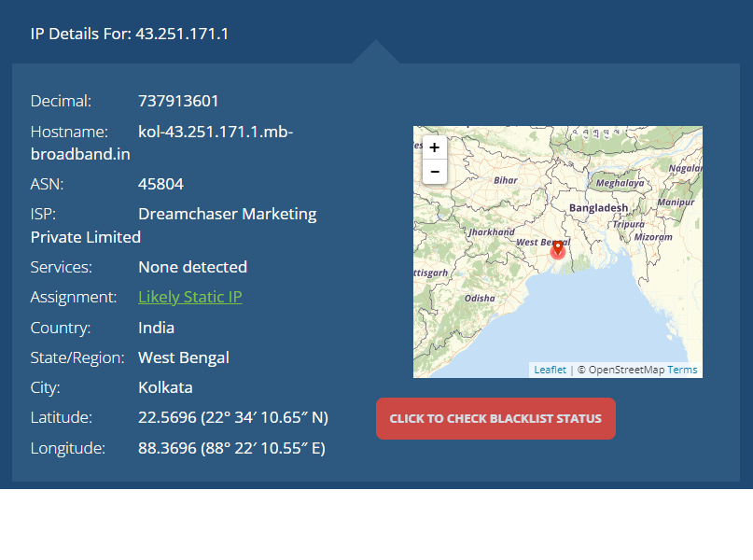753x560 pixels.
Task: Click the red location marker on map
Action: click(x=557, y=249)
